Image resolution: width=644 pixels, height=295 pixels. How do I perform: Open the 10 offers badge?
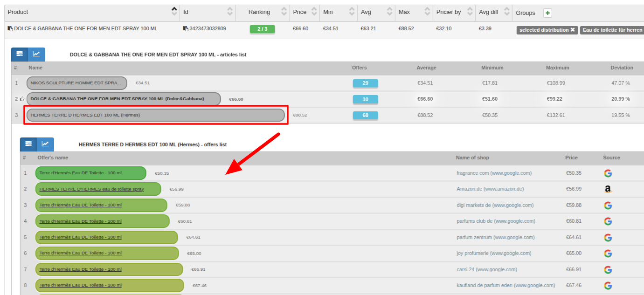coord(366,99)
